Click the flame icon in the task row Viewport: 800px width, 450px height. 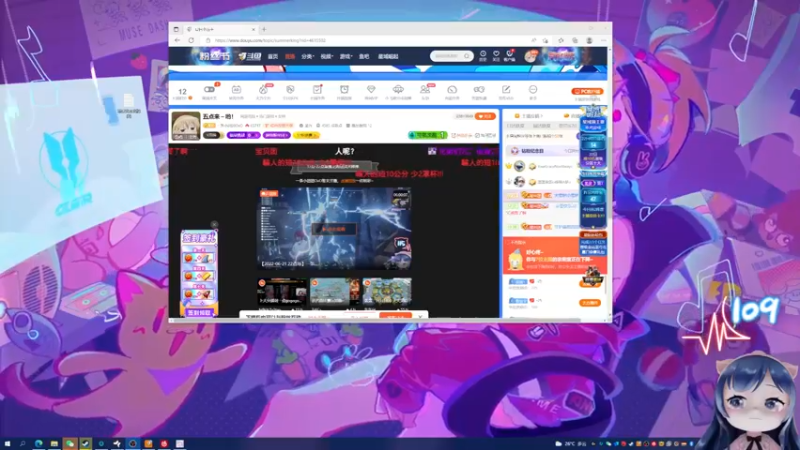tap(263, 91)
